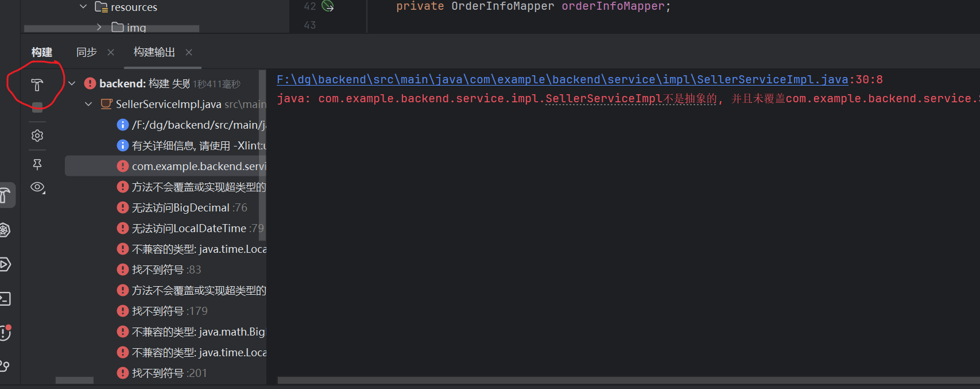
Task: Select the 不兼容的类型: java.math.Big error
Action: 165,332
